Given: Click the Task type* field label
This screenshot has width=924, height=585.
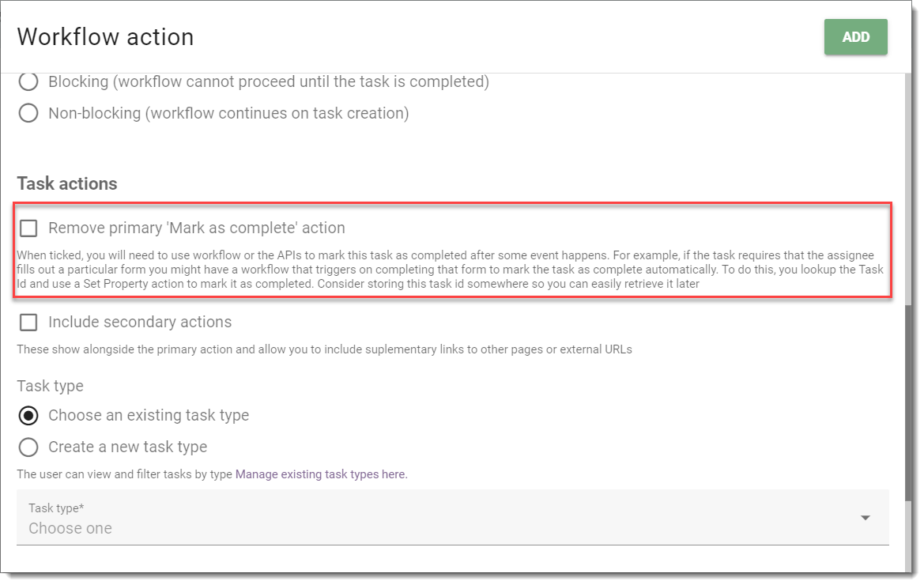Looking at the screenshot, I should click(x=56, y=508).
